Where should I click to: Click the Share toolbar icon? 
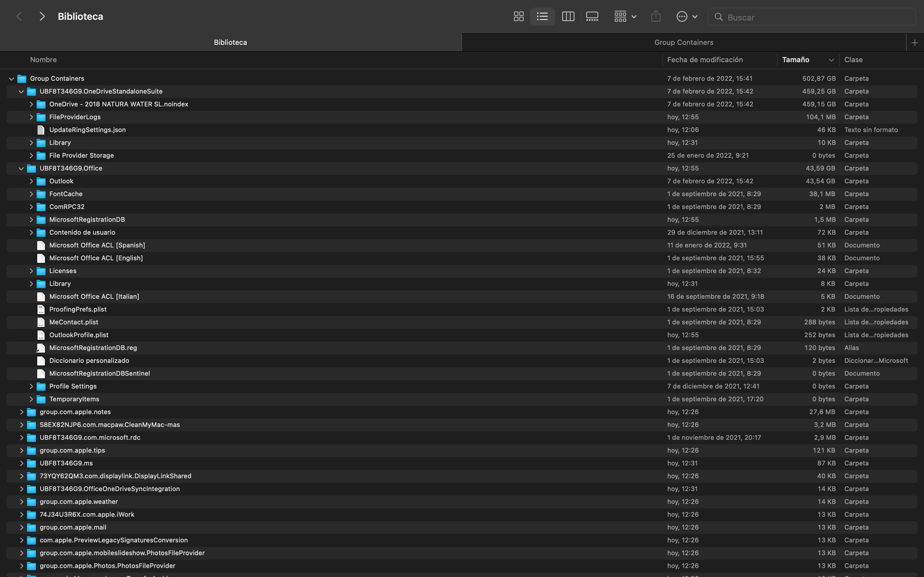point(655,16)
